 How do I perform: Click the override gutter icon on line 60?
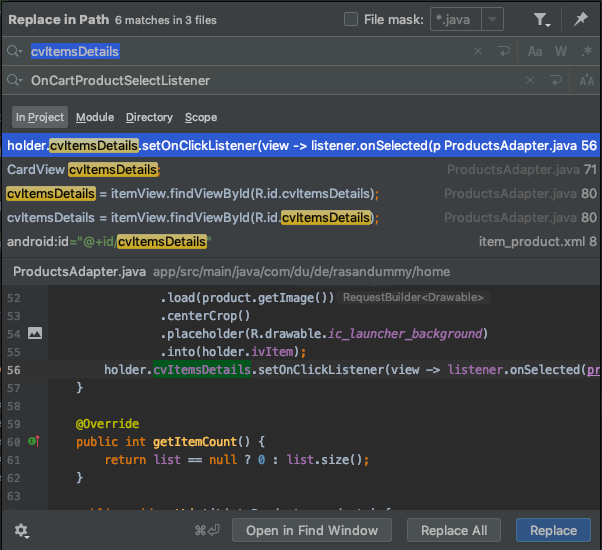click(33, 441)
